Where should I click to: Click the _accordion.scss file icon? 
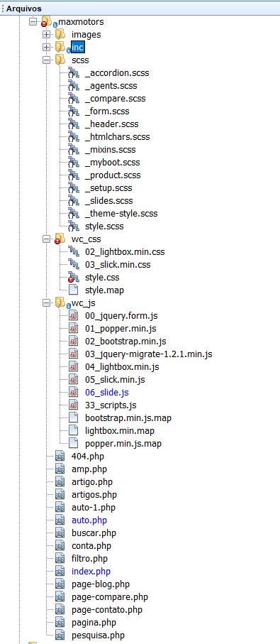point(74,73)
